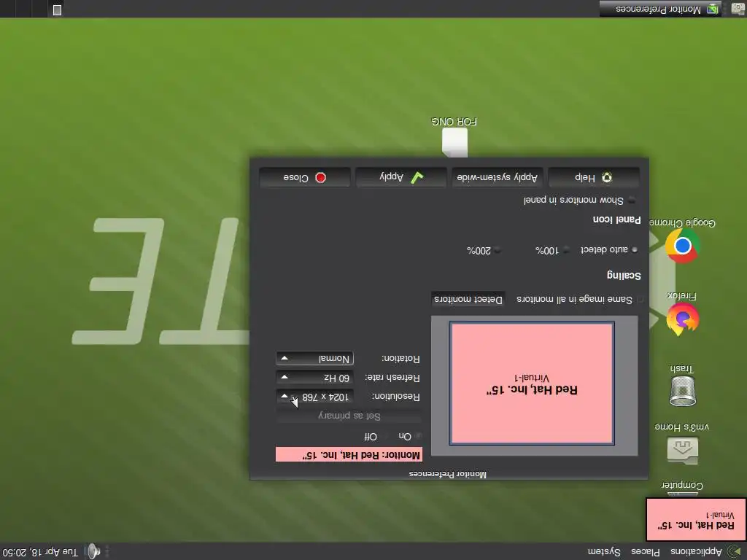Click the workspace switcher square in taskbar
Image resolution: width=747 pixels, height=560 pixels.
pyautogui.click(x=57, y=10)
